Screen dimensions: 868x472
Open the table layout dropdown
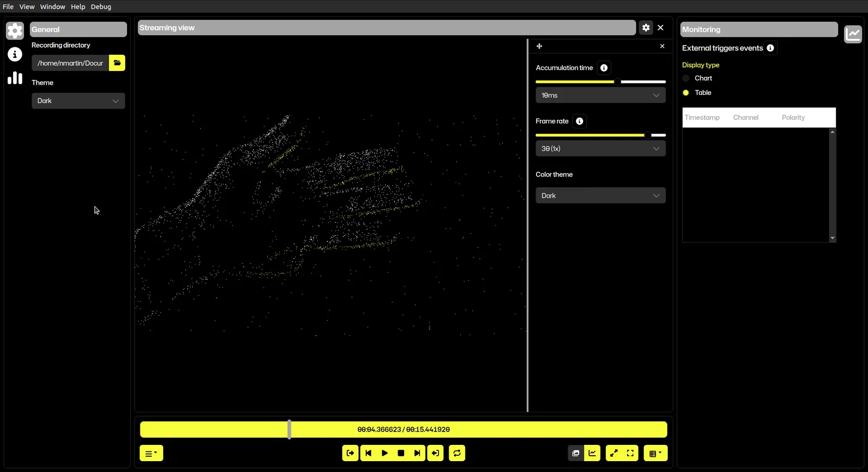(x=655, y=453)
